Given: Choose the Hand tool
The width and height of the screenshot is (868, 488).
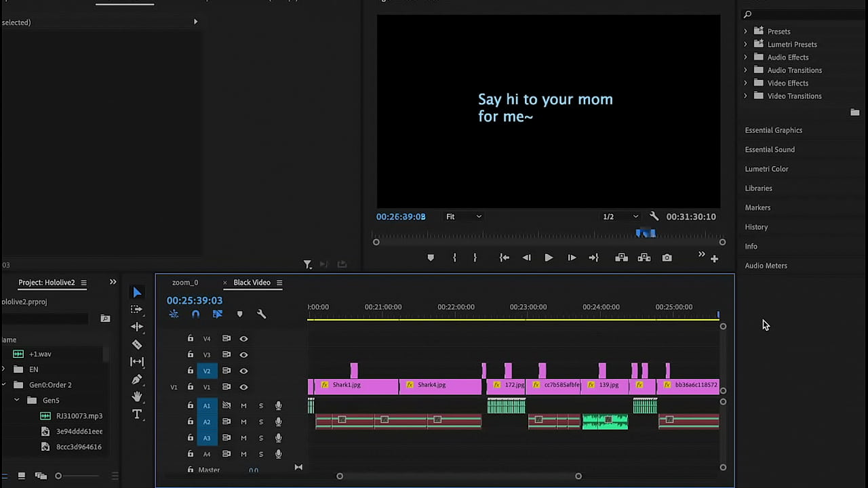Looking at the screenshot, I should coord(137,396).
